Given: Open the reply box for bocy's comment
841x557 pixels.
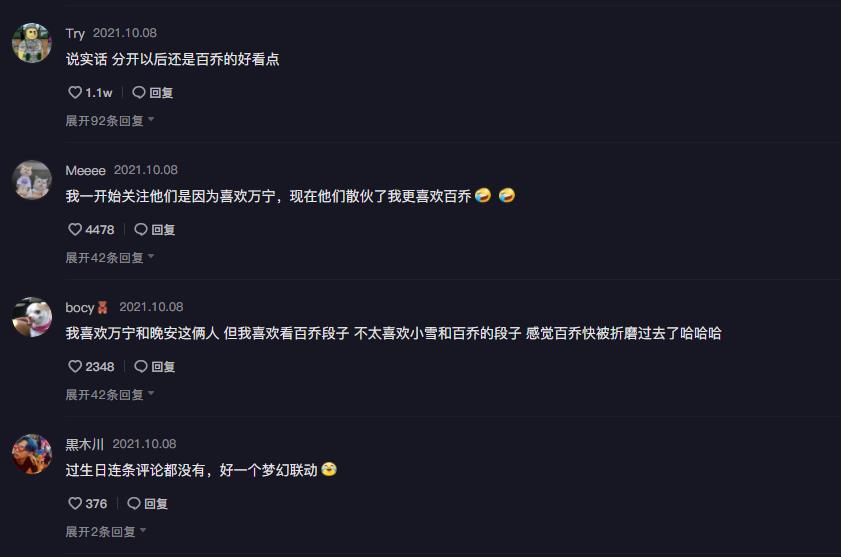Looking at the screenshot, I should [x=141, y=367].
